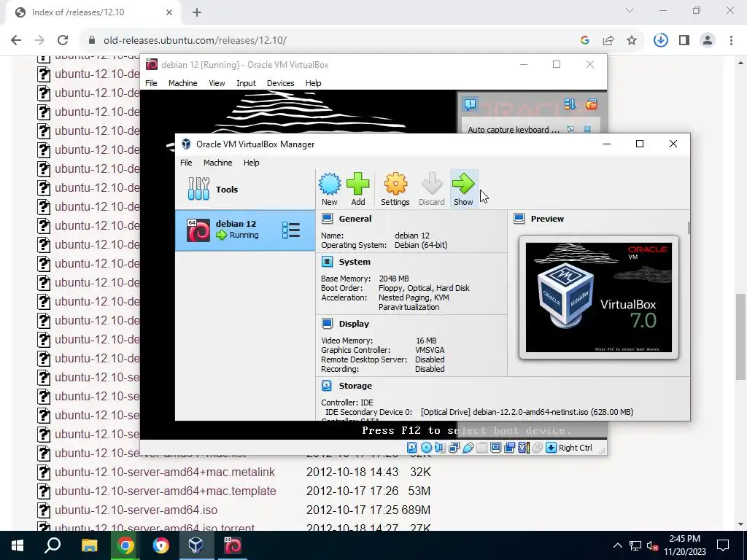Screen dimensions: 747x560
Task: Click the network status bar icon
Action: point(454,448)
